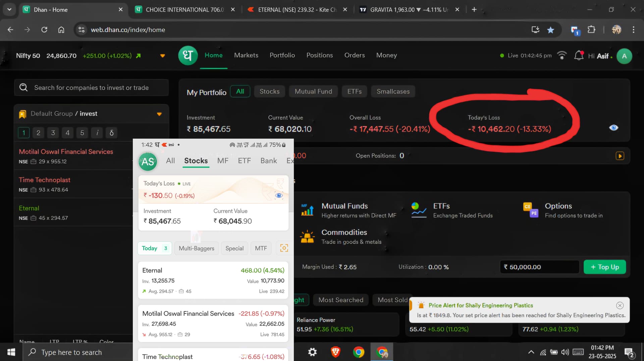Viewport: 644px width, 361px height.
Task: Switch to Smallcases portfolio filter
Action: [x=393, y=92]
